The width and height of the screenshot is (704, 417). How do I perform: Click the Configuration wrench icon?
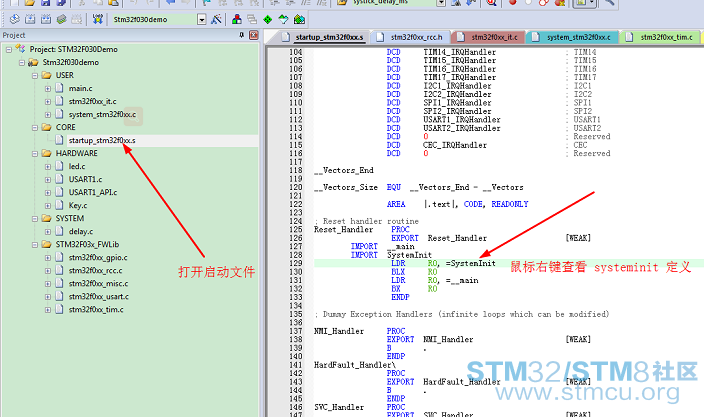point(609,2)
